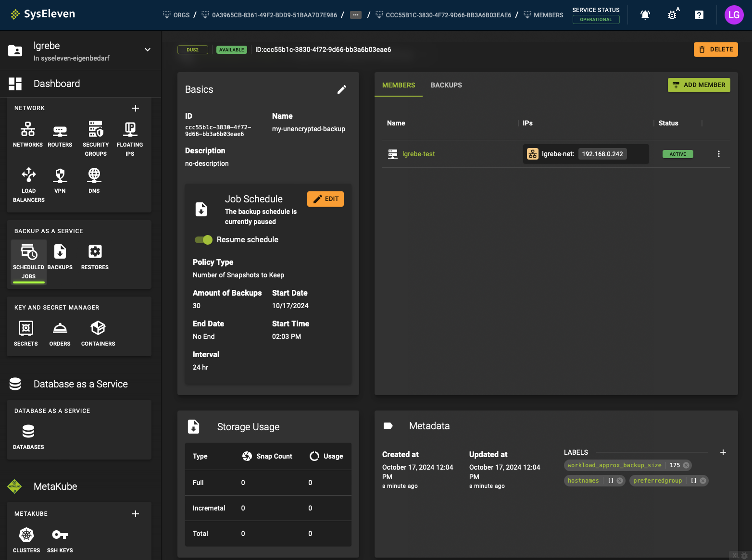Open the help question mark
Image resolution: width=752 pixels, height=560 pixels.
699,15
